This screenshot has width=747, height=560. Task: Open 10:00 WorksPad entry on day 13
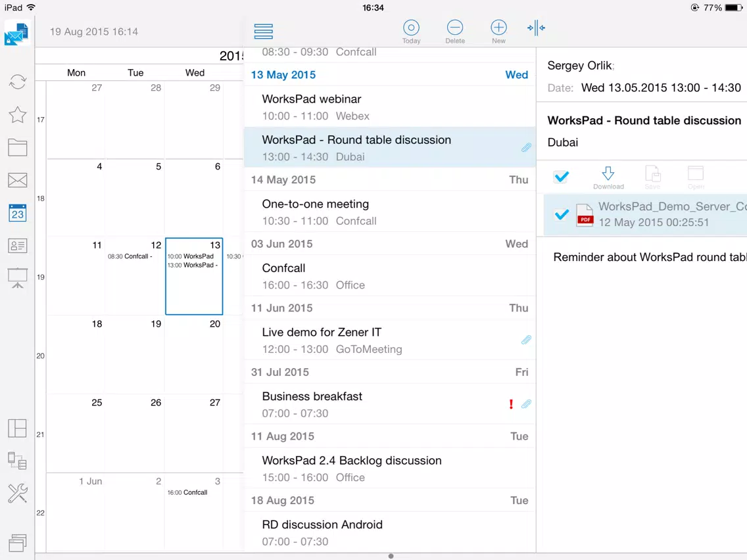click(191, 256)
